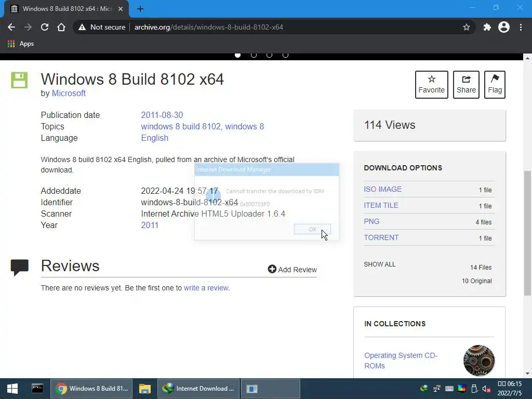Open Operating System CD-ROMs collection link

(x=401, y=361)
